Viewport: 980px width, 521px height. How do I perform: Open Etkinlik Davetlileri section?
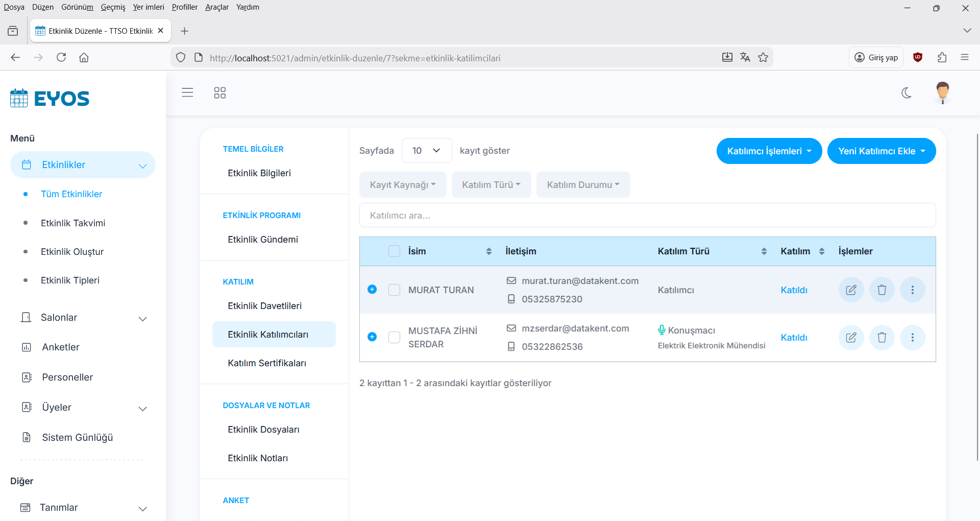[x=264, y=306]
